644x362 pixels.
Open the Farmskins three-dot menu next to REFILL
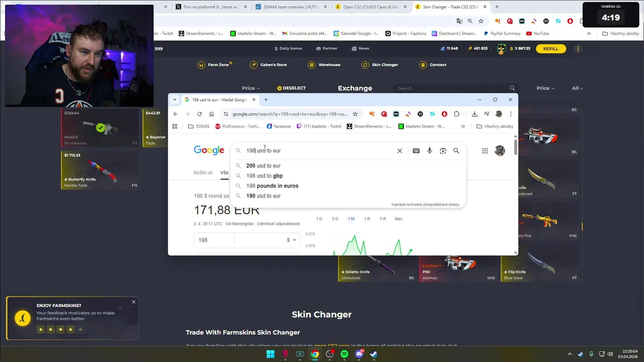[x=578, y=49]
